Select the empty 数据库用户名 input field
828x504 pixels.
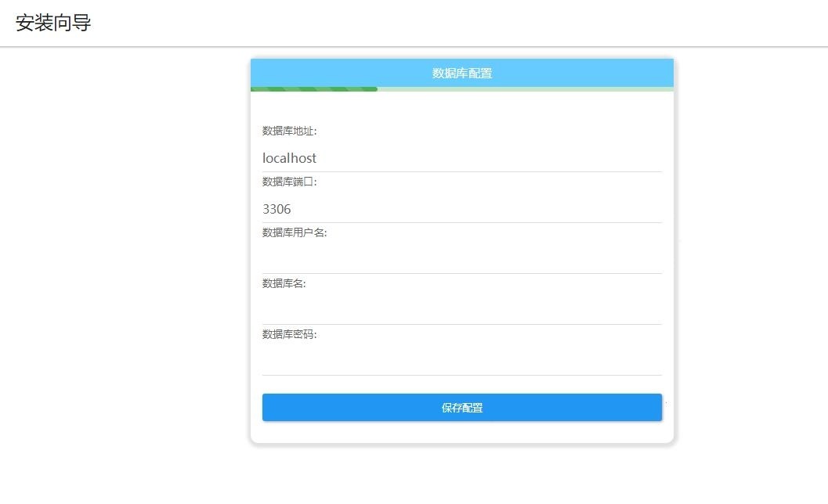(461, 260)
